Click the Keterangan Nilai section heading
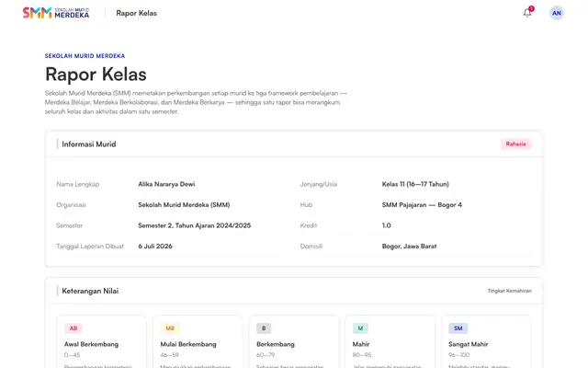This screenshot has width=588, height=368. (x=90, y=291)
